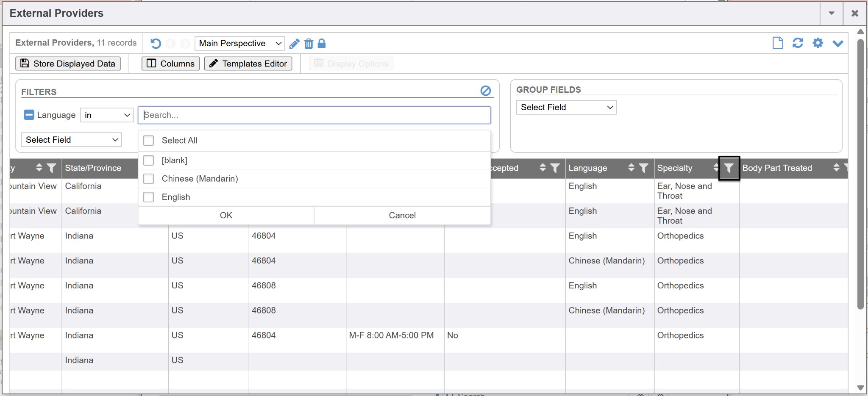
Task: Click the undo/reset perspective arrow icon
Action: [x=156, y=44]
